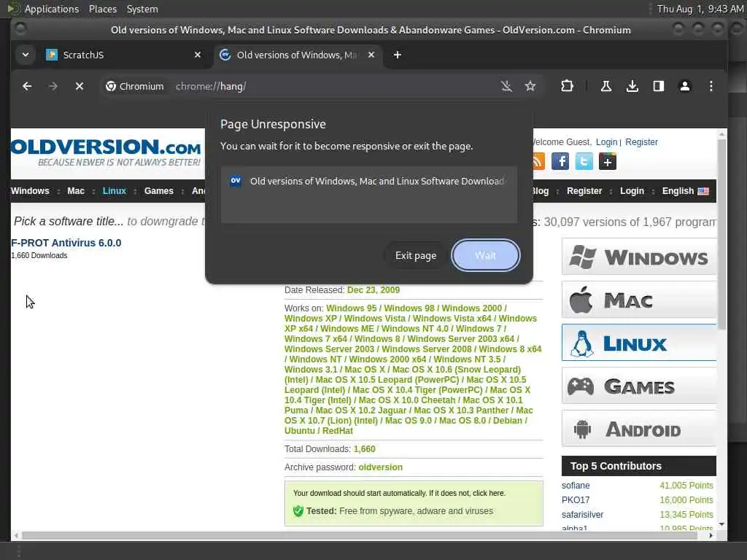Expand the tab search dropdown arrow

pyautogui.click(x=26, y=55)
